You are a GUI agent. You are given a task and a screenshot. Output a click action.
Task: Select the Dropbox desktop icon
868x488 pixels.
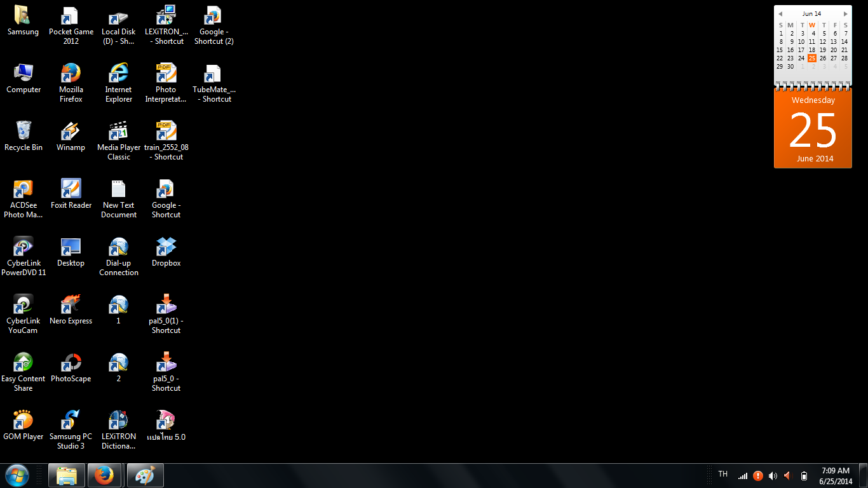point(166,253)
